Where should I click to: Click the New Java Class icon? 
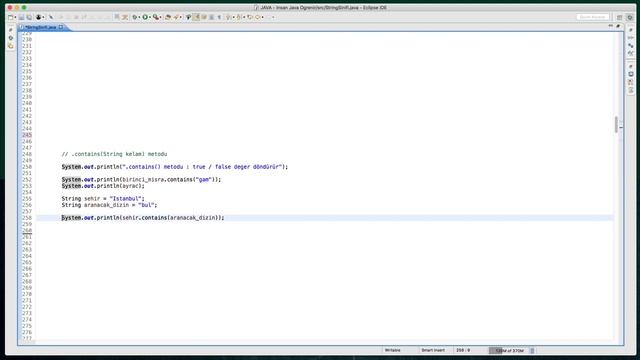pos(176,17)
